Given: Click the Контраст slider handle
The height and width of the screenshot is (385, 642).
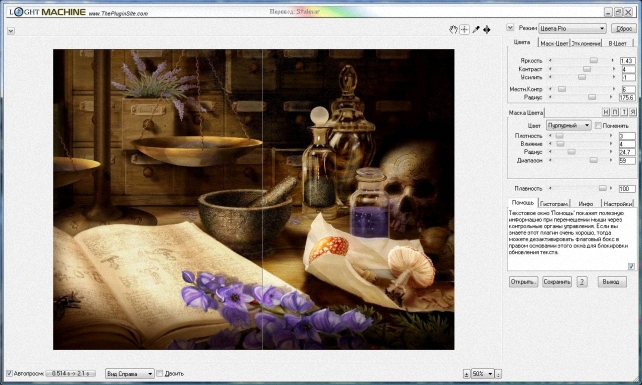Looking at the screenshot, I should click(587, 69).
